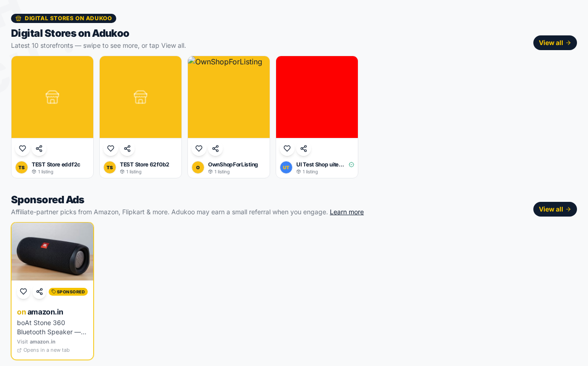Click '1 listing' under TEST Store eddf2c
The width and height of the screenshot is (588, 366).
click(43, 172)
